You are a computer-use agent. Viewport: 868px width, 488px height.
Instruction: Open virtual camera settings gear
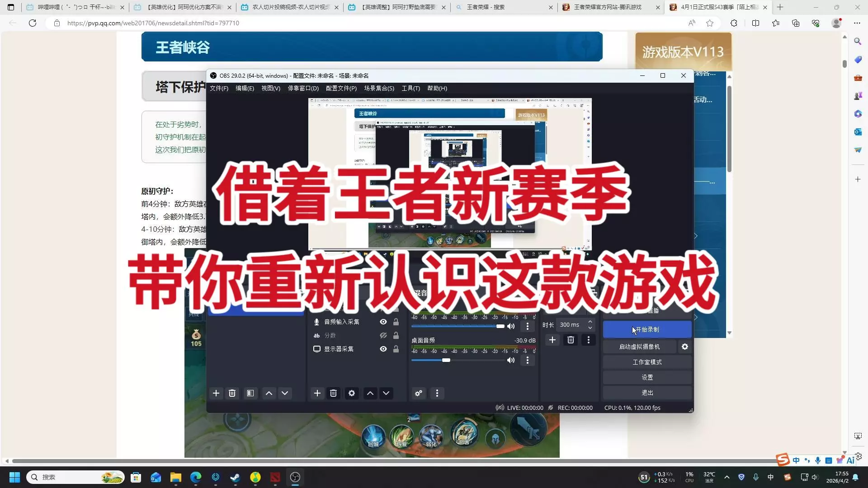(x=684, y=347)
